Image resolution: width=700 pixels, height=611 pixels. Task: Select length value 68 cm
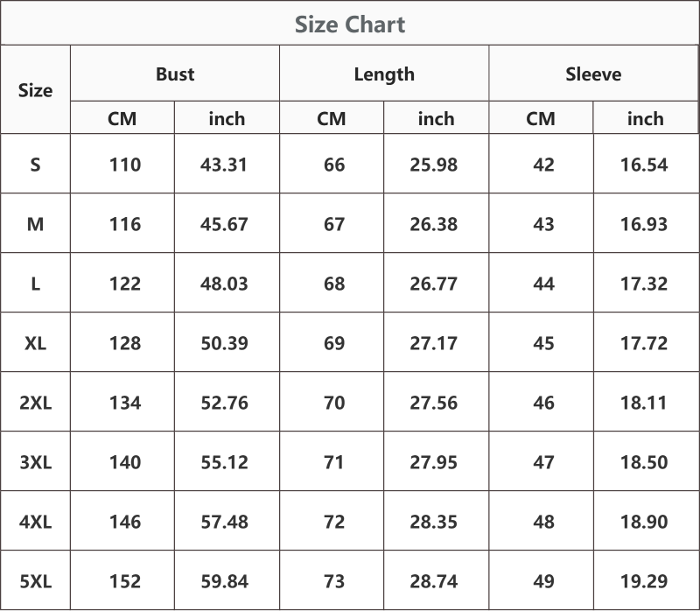point(334,284)
